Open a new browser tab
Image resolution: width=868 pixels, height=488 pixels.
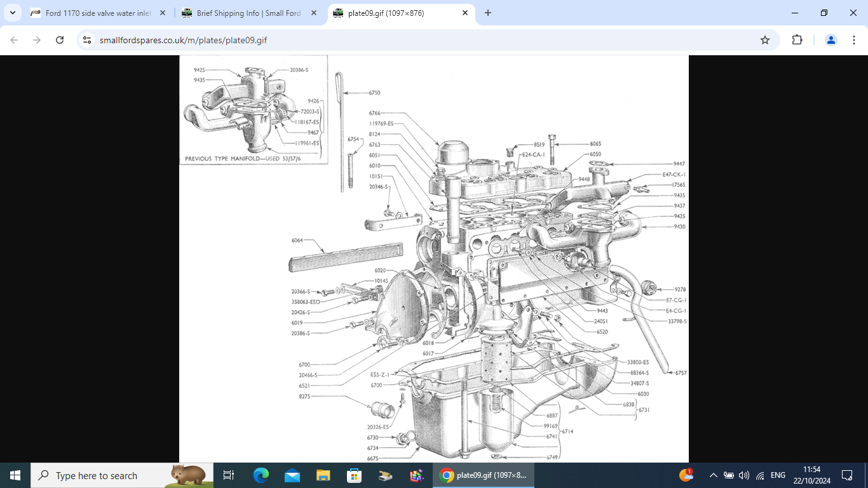487,12
